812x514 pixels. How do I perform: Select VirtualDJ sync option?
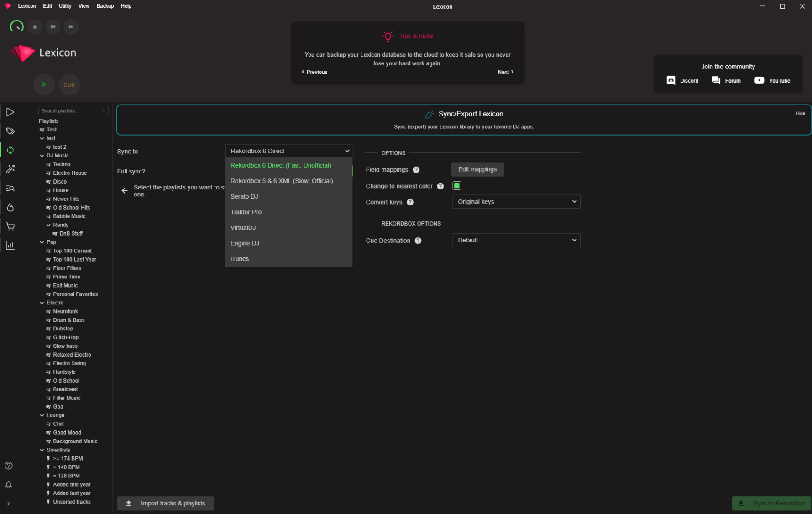(x=289, y=227)
